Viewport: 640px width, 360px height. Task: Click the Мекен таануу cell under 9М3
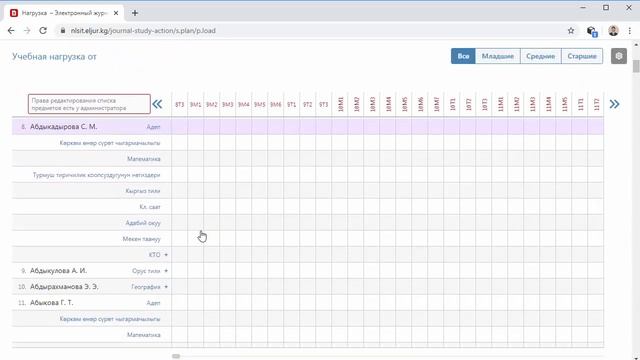[x=227, y=239]
